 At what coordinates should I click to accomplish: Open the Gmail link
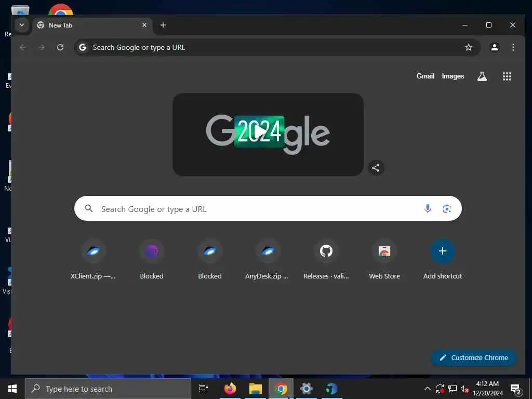pos(425,76)
